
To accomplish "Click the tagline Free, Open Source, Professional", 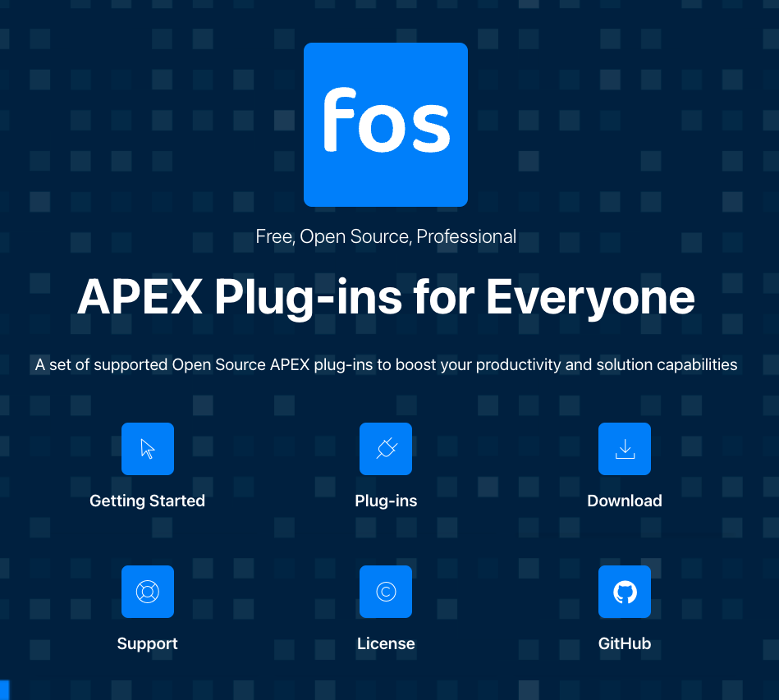I will coord(386,236).
